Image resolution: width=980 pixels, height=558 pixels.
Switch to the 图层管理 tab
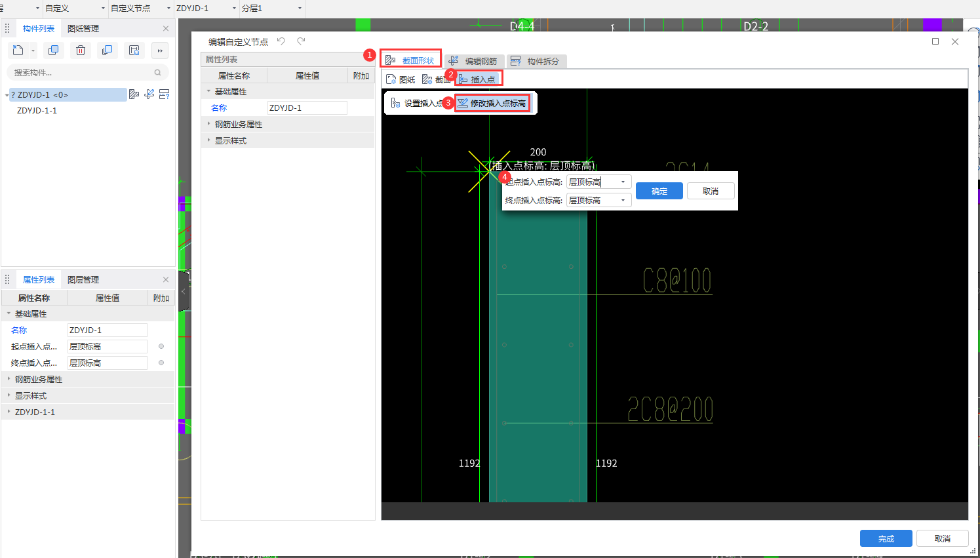point(83,280)
